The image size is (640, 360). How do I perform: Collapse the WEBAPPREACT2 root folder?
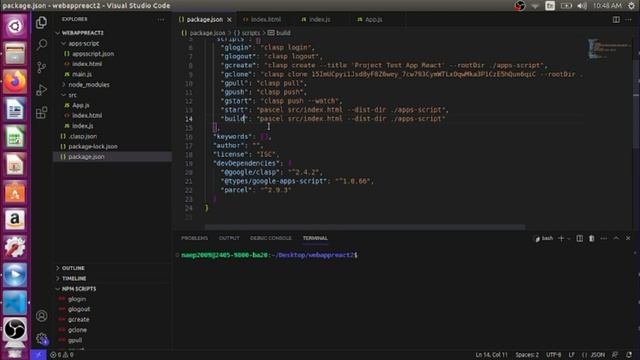pyautogui.click(x=82, y=33)
